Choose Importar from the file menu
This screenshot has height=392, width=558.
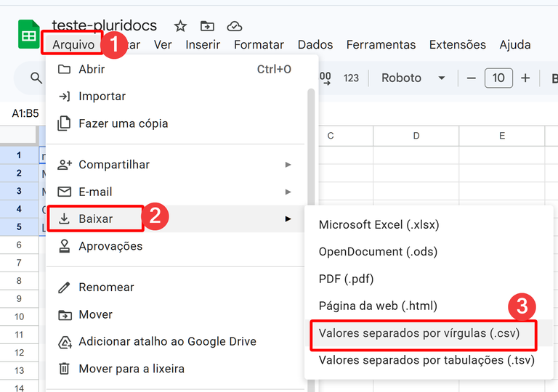[x=176, y=96]
